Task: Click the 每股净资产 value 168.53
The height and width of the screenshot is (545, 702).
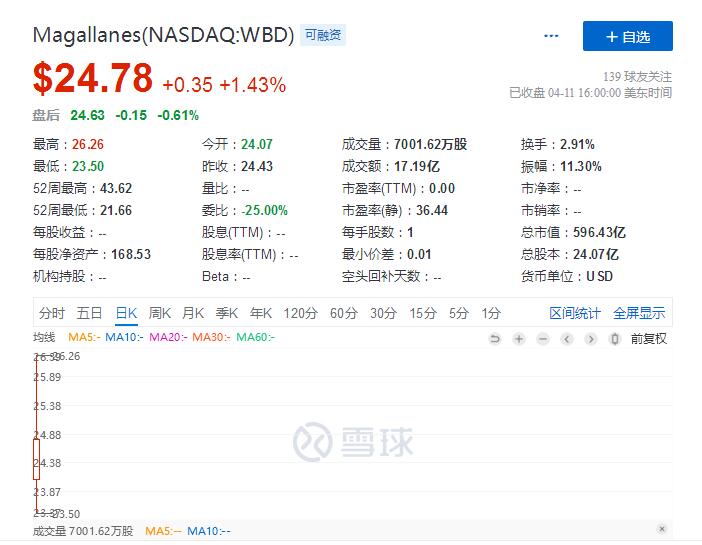Action: point(131,254)
